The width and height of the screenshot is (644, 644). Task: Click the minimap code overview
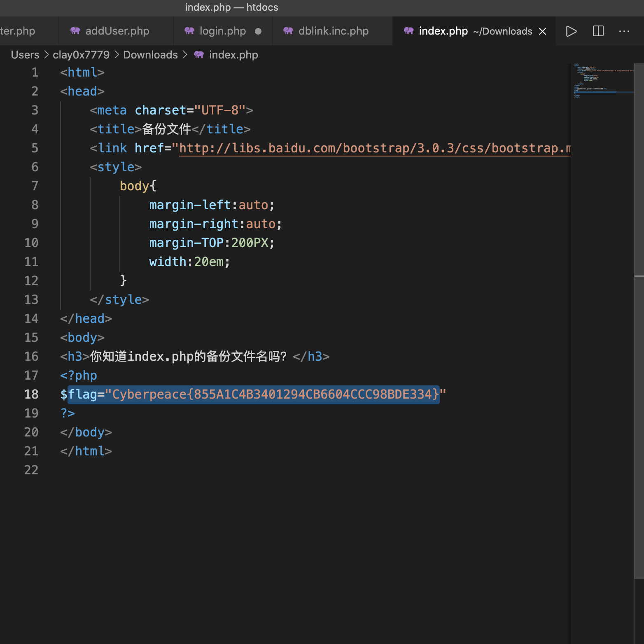pyautogui.click(x=603, y=81)
